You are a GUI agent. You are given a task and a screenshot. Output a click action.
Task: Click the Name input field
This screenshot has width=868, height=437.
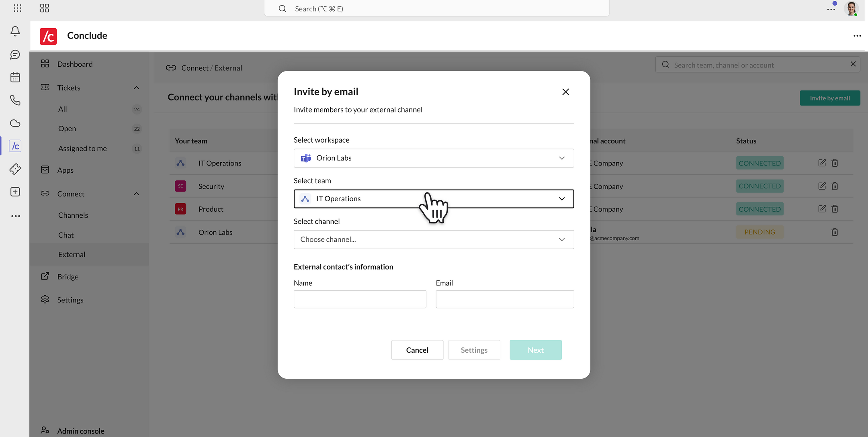tap(360, 299)
